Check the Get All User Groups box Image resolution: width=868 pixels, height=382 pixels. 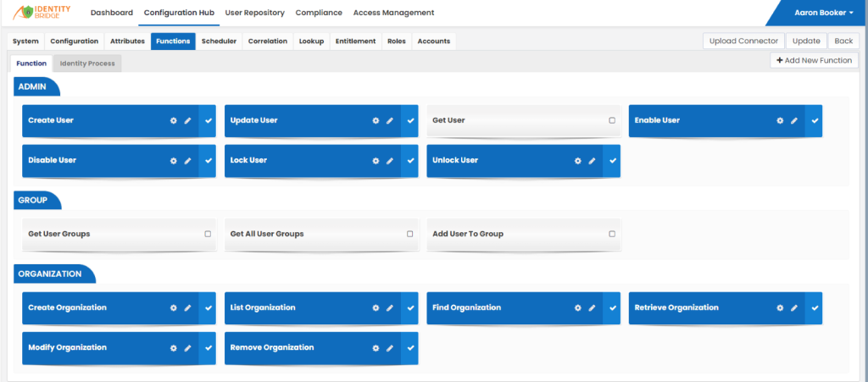coord(409,234)
